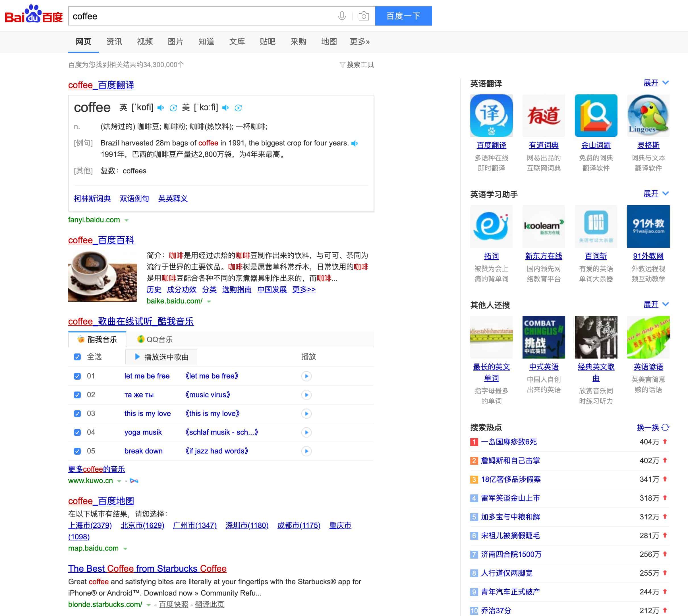Open dropdown next to fanyi.baidu.com
The width and height of the screenshot is (688, 616).
126,220
